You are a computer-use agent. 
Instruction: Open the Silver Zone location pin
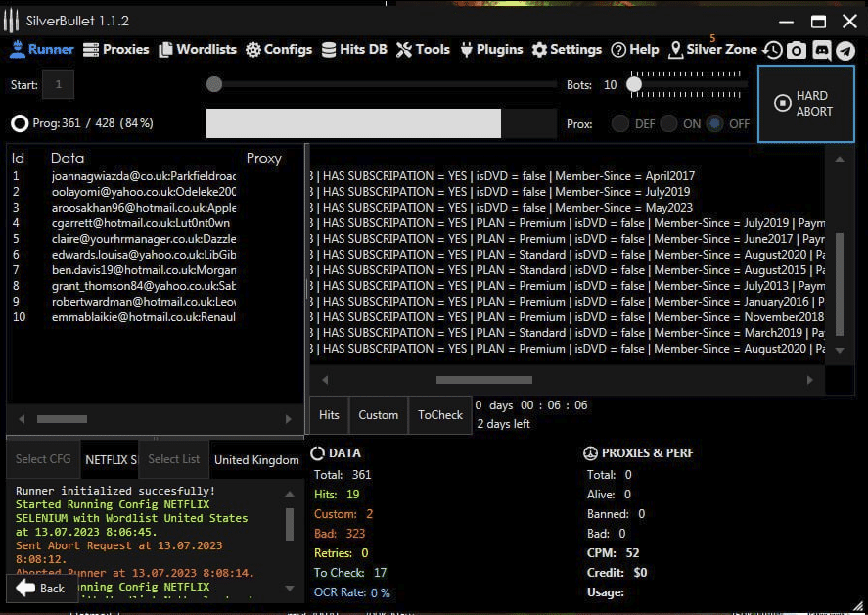676,50
